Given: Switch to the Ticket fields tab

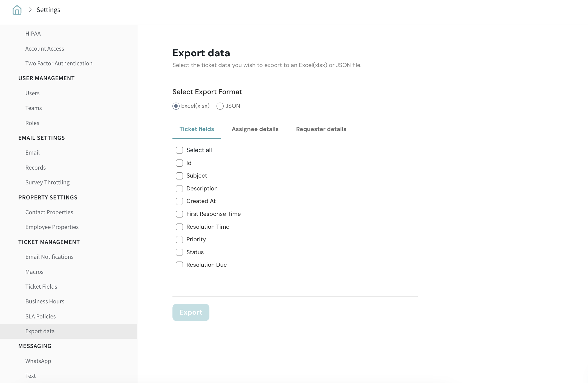Looking at the screenshot, I should [x=197, y=129].
